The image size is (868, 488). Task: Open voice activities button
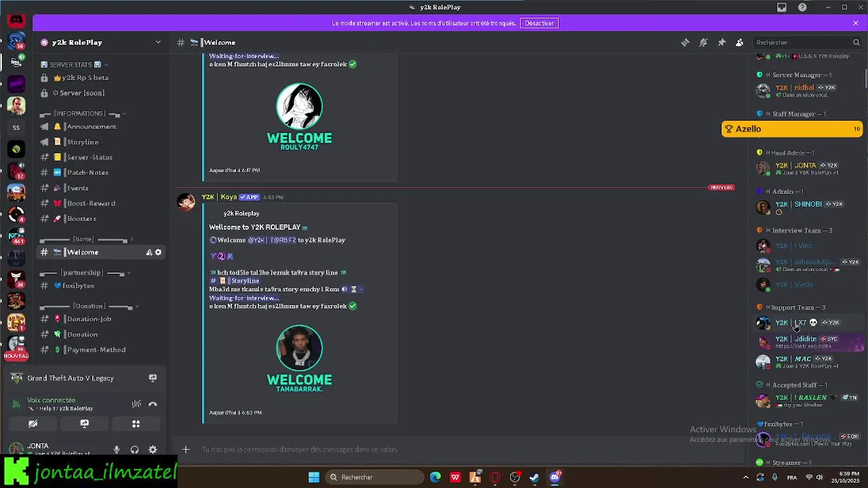(136, 424)
